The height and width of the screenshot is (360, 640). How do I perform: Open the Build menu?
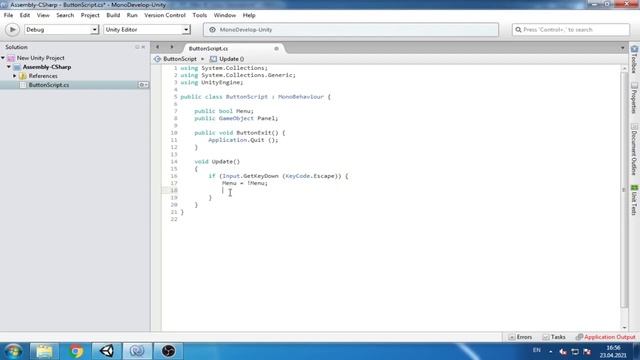113,15
